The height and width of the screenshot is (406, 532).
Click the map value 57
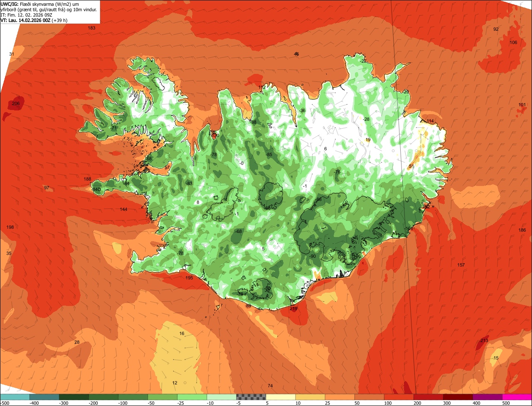pyautogui.click(x=167, y=167)
